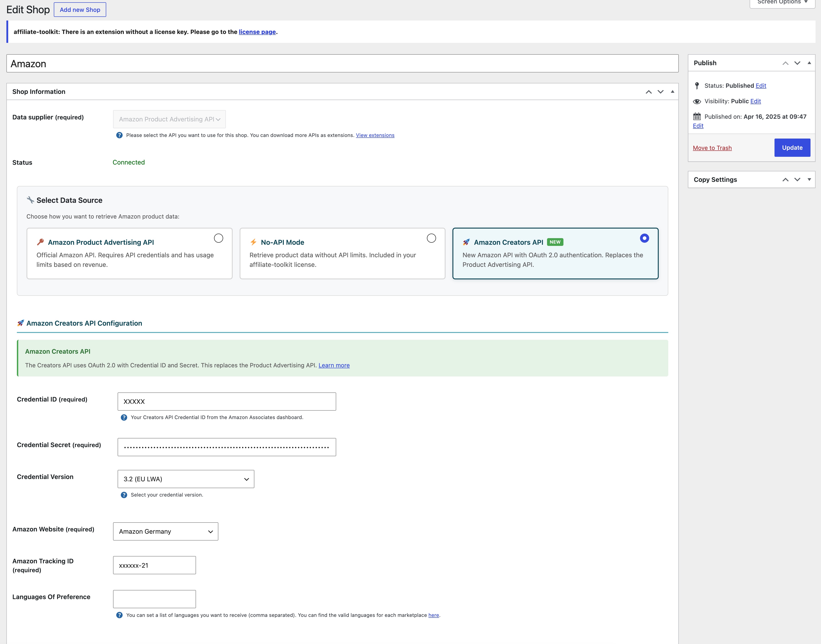Viewport: 821px width, 644px height.
Task: Edit the publish Status
Action: pos(761,86)
